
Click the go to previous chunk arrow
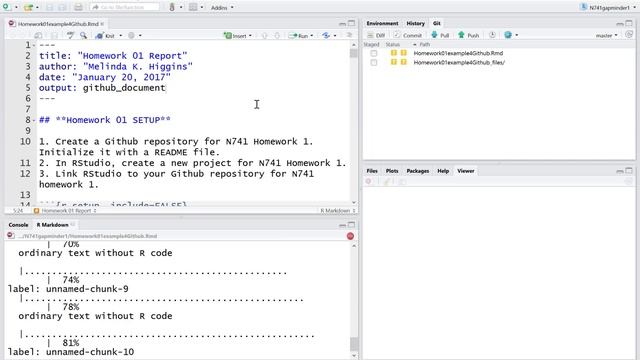[264, 36]
